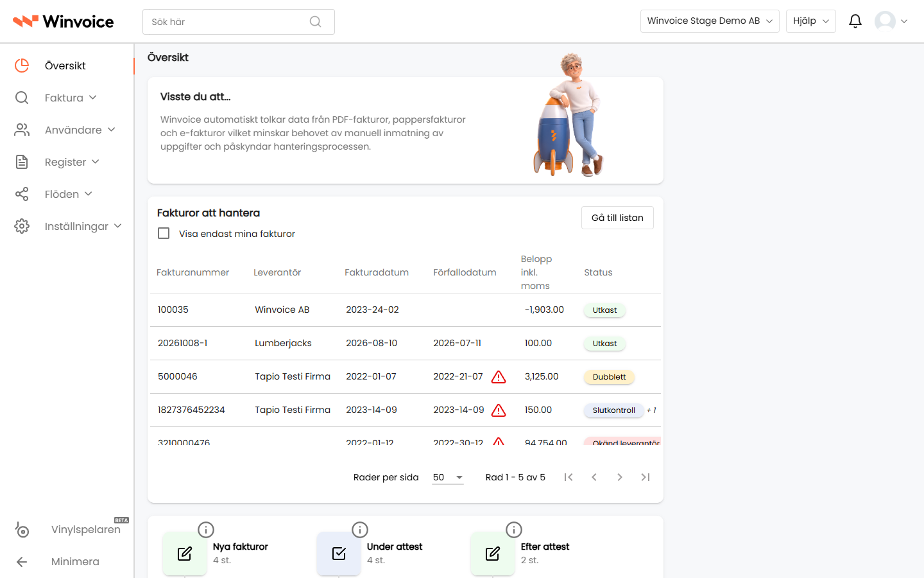
Task: Enable Visa endast mina fakturor checkbox
Action: (x=164, y=233)
